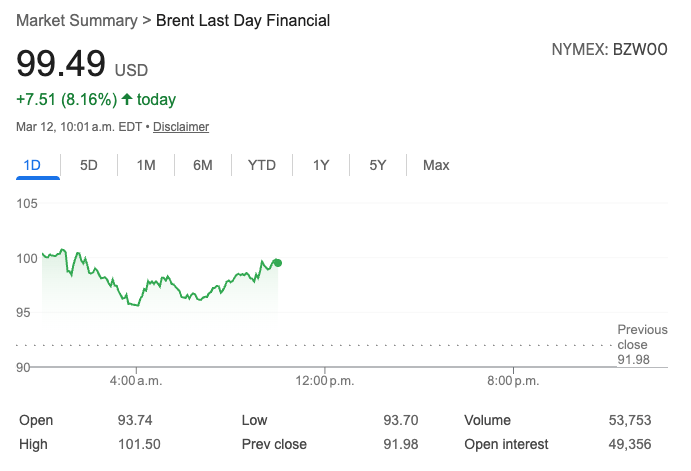Click the green up arrow icon
691x471 pixels.
(126, 99)
